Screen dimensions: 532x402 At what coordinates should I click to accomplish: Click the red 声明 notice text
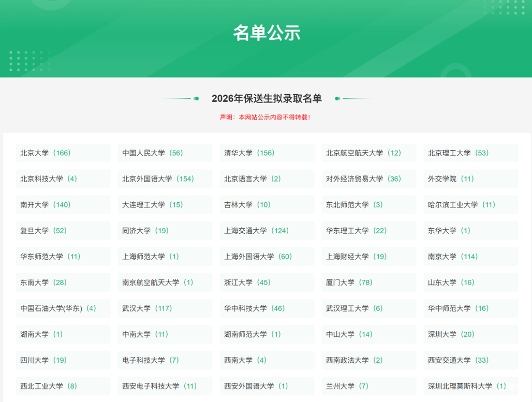(265, 117)
